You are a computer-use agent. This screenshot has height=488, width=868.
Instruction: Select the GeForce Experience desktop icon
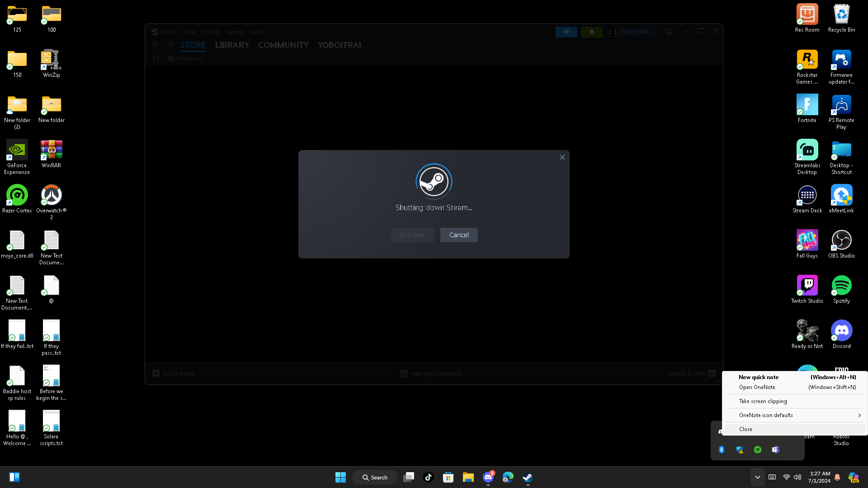17,157
